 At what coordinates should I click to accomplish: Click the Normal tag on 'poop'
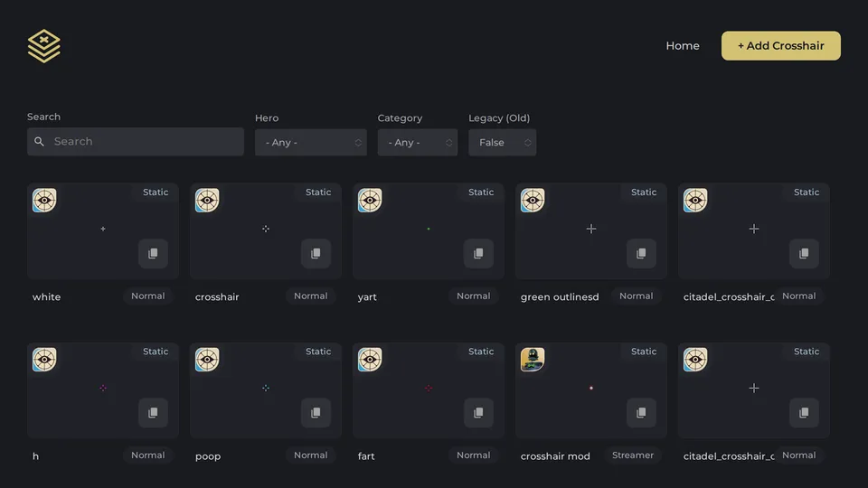click(310, 455)
